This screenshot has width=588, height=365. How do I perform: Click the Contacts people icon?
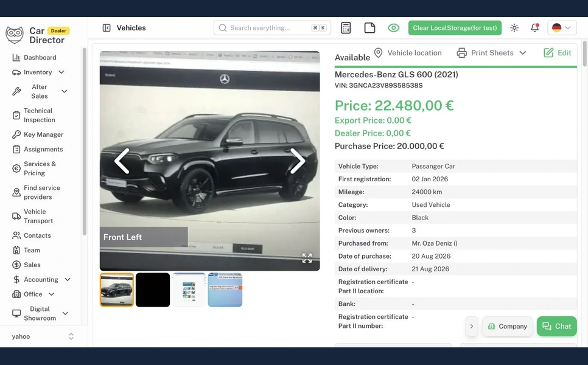pos(16,235)
